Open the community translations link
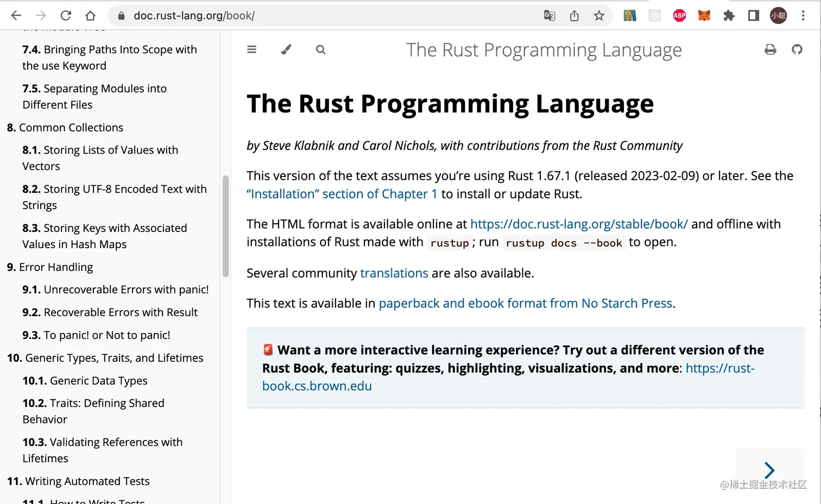Image resolution: width=821 pixels, height=504 pixels. [x=394, y=273]
